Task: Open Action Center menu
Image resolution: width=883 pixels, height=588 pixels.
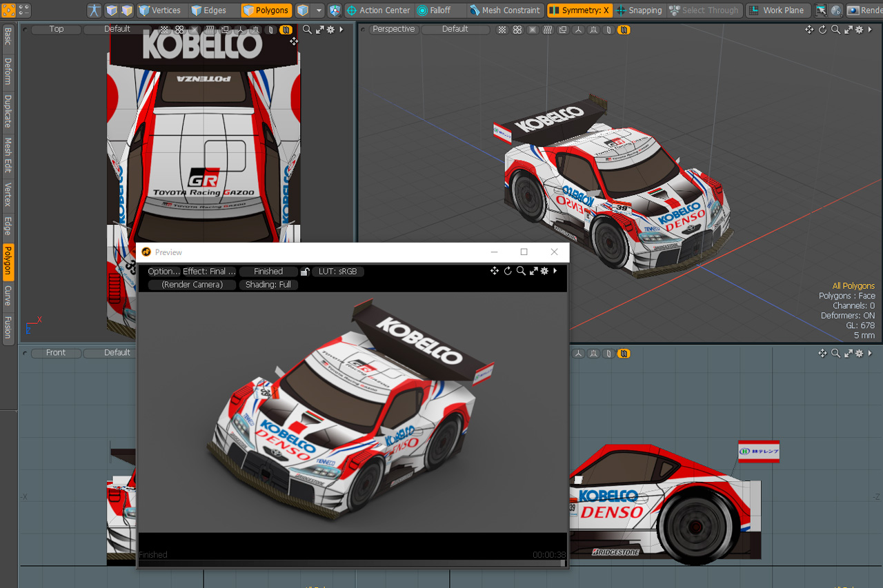Action: point(378,10)
